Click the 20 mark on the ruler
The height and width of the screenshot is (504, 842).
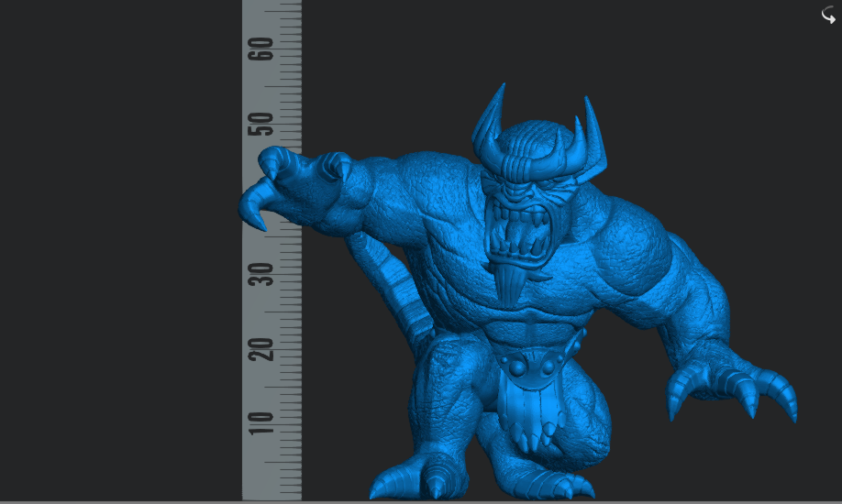pyautogui.click(x=266, y=349)
